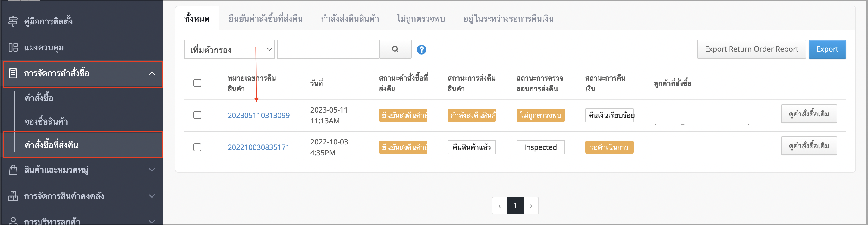Open คำสั่งซื้อ submenu item

click(39, 98)
